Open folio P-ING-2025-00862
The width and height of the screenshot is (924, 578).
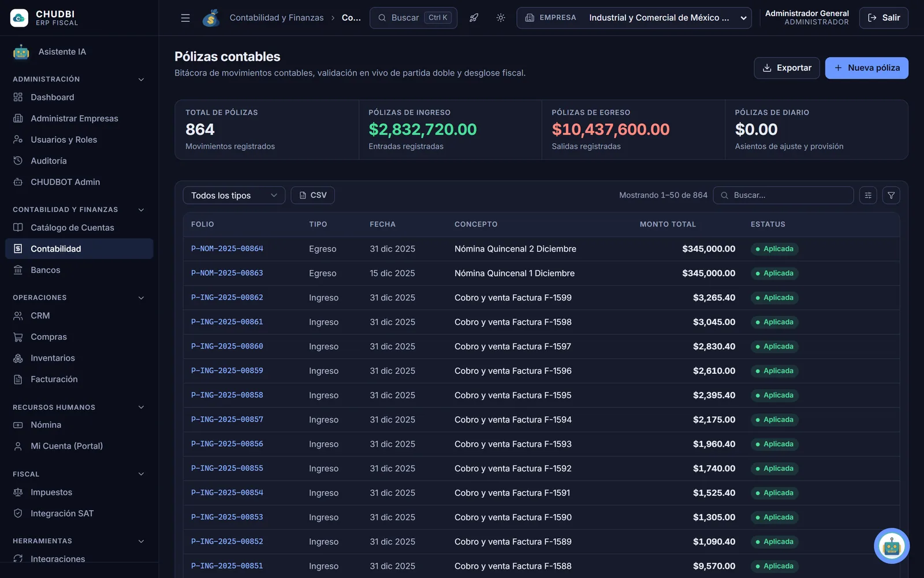[227, 298]
